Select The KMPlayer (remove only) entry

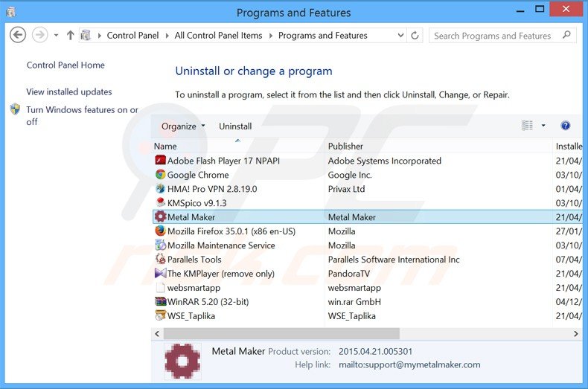[221, 274]
